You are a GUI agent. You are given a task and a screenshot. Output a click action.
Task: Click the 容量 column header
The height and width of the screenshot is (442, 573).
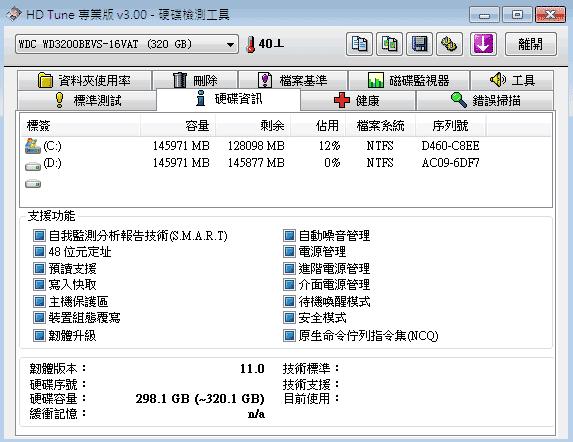[x=178, y=126]
